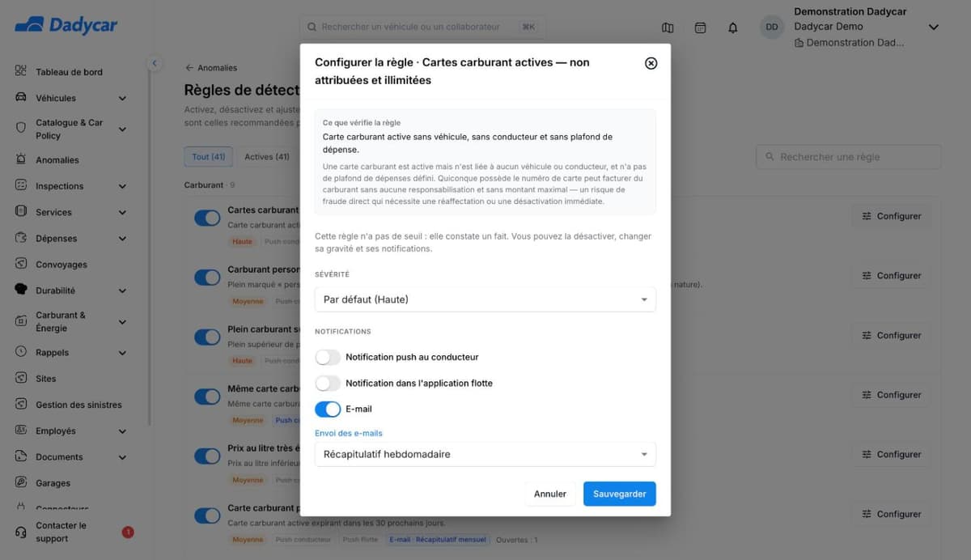Screen dimensions: 971x560
Task: Select the Tout (41) tab
Action: click(209, 156)
